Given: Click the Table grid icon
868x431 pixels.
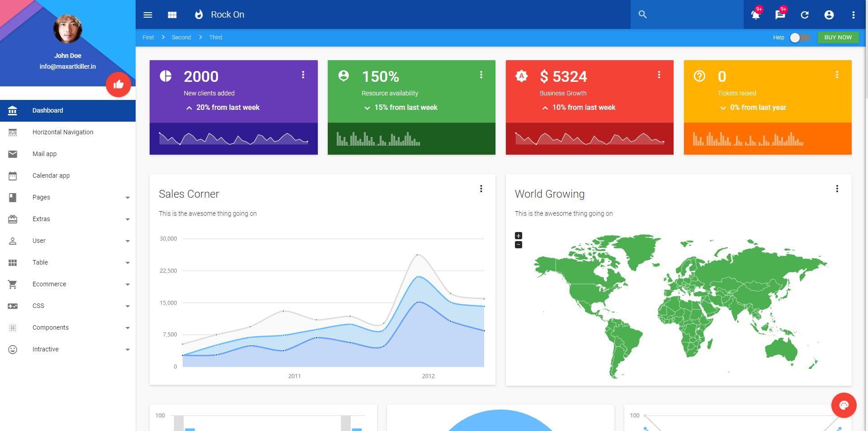Looking at the screenshot, I should pyautogui.click(x=13, y=262).
